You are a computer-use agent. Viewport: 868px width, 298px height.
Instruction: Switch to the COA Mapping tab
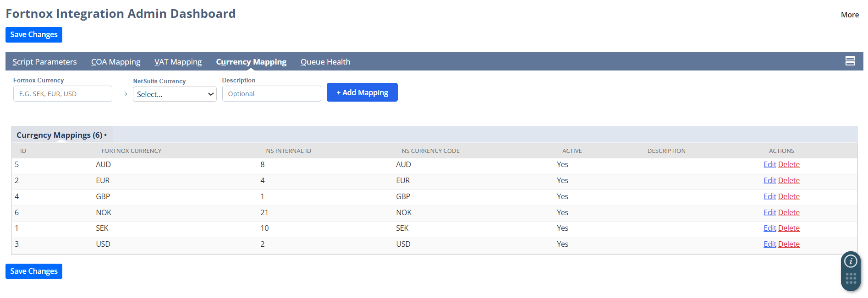[x=115, y=62]
